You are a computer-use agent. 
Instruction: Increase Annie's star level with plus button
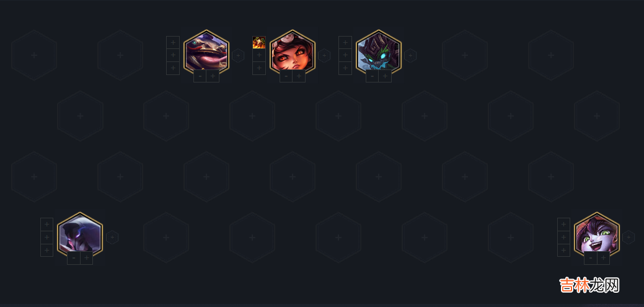pos(299,76)
